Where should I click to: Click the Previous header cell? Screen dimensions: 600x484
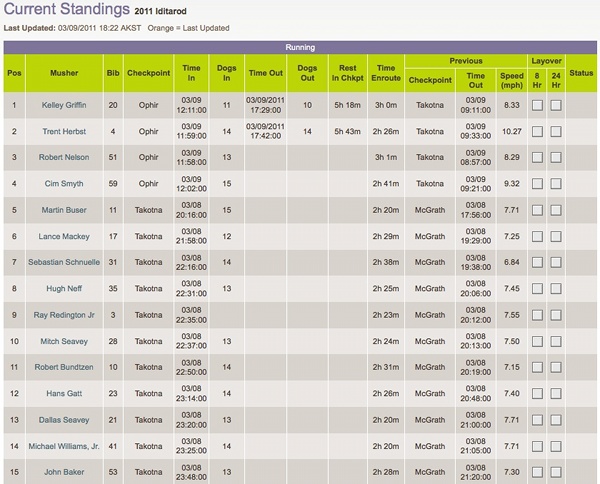coord(466,61)
